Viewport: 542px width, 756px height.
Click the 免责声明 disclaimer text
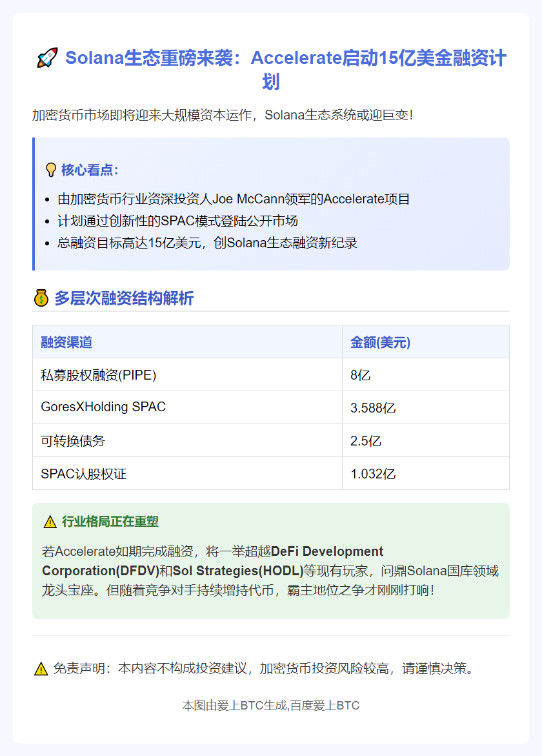(x=265, y=669)
